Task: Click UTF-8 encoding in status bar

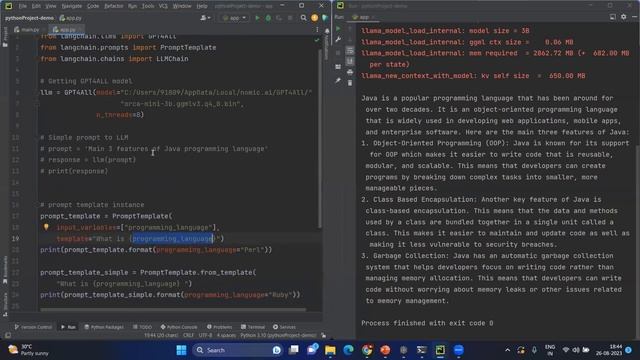Action: 205,336
